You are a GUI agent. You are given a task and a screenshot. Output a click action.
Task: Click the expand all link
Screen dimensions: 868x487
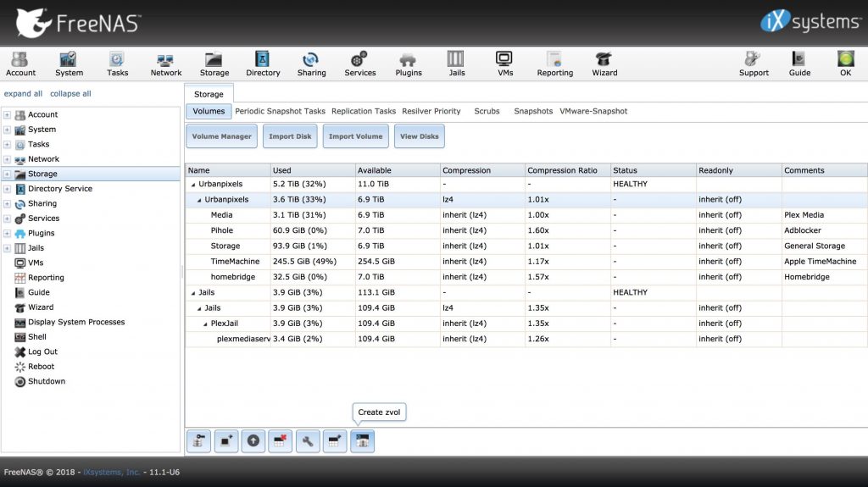tap(23, 93)
